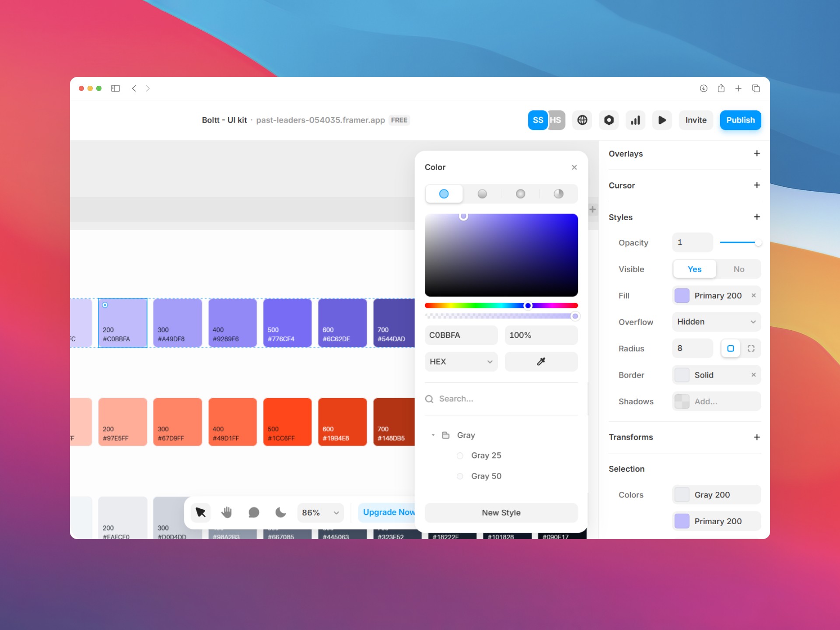Open the Overflow Hidden dropdown
The width and height of the screenshot is (840, 630).
[x=716, y=322]
